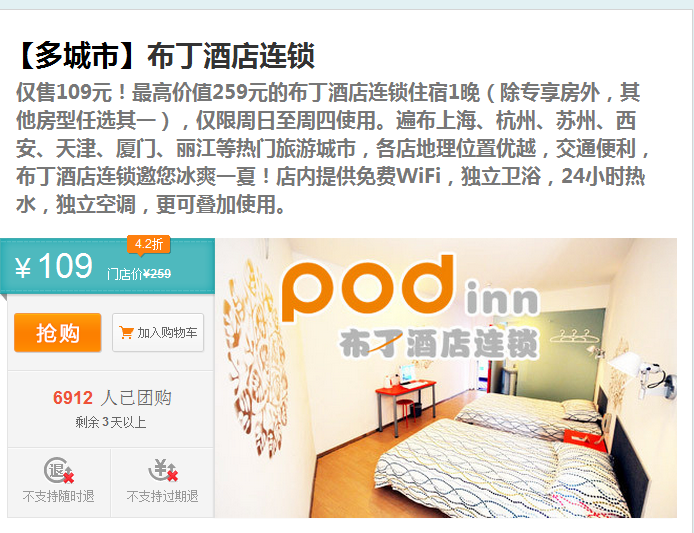Click the shopping cart icon
This screenshot has height=533, width=694.
126,332
